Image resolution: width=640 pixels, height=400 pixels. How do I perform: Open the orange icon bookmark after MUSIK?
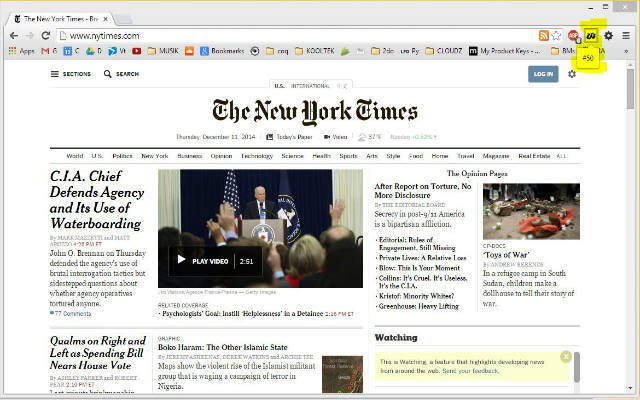point(189,51)
